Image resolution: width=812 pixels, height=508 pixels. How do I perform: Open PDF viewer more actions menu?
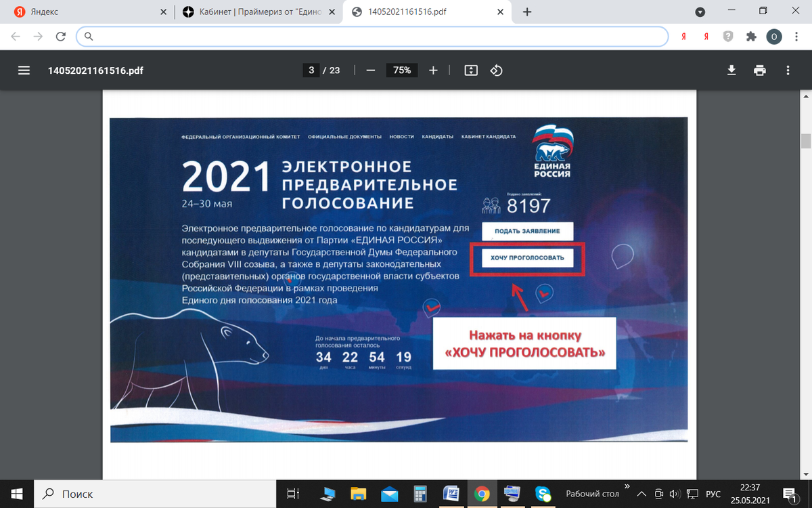788,70
